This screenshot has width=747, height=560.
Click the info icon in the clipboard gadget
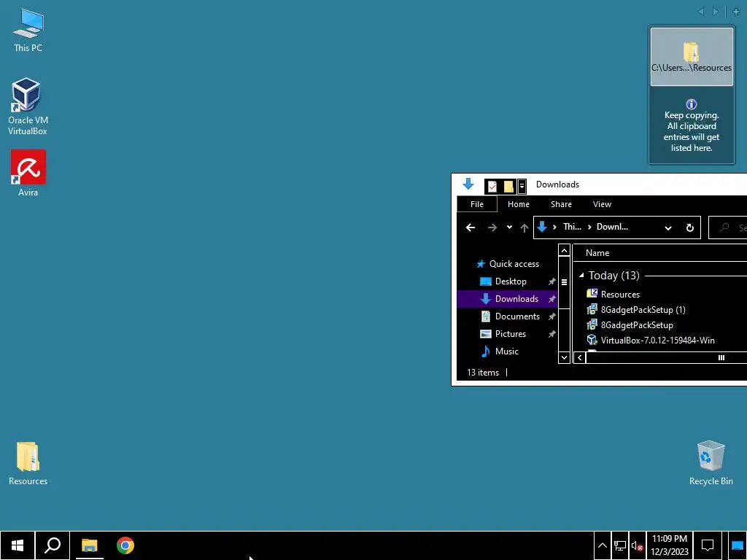[692, 104]
